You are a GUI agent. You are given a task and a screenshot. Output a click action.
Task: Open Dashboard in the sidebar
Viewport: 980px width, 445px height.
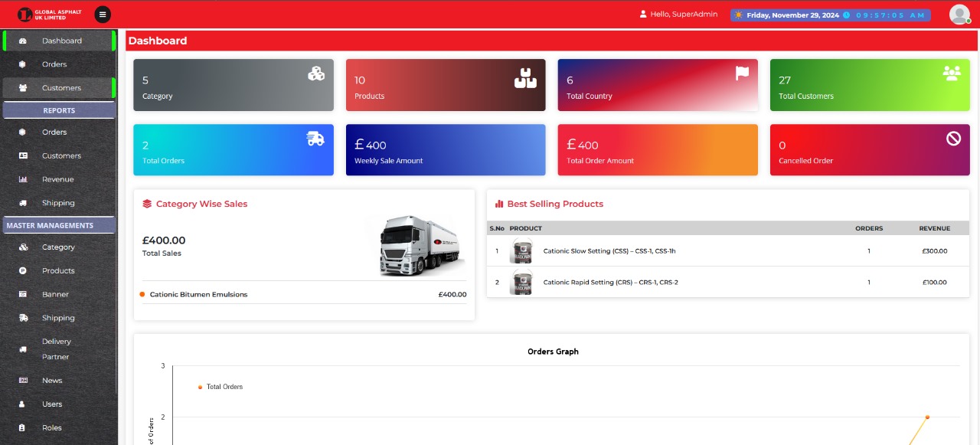[61, 41]
